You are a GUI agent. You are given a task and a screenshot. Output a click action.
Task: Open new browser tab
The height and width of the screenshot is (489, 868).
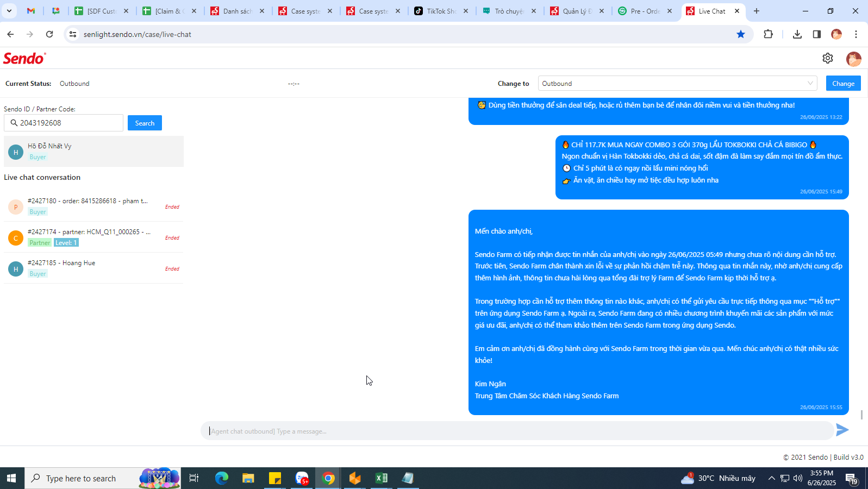click(x=756, y=11)
